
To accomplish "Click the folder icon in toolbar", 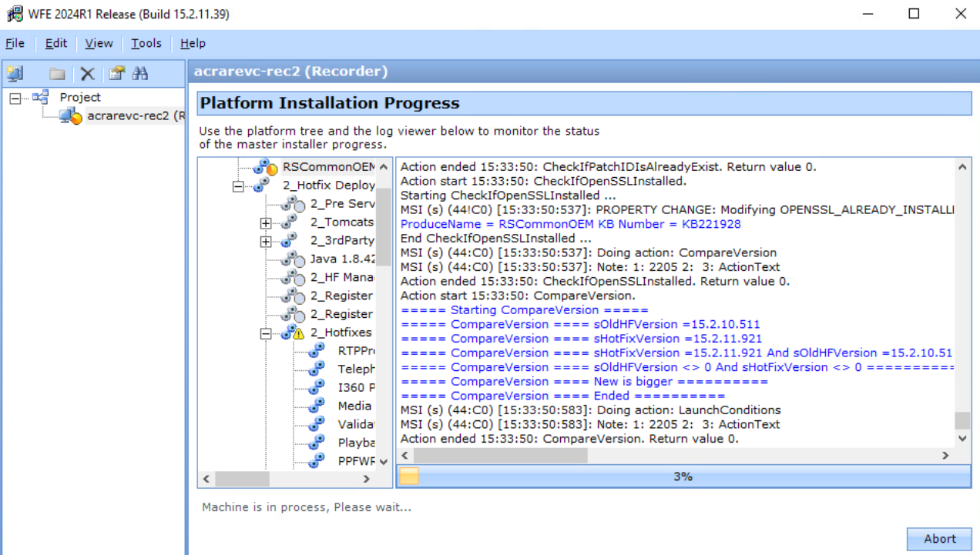I will coord(57,74).
